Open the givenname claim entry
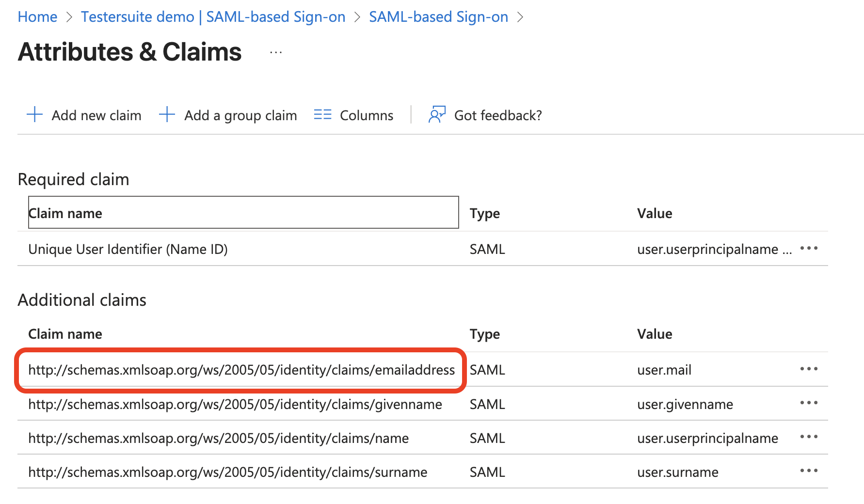 pos(235,404)
